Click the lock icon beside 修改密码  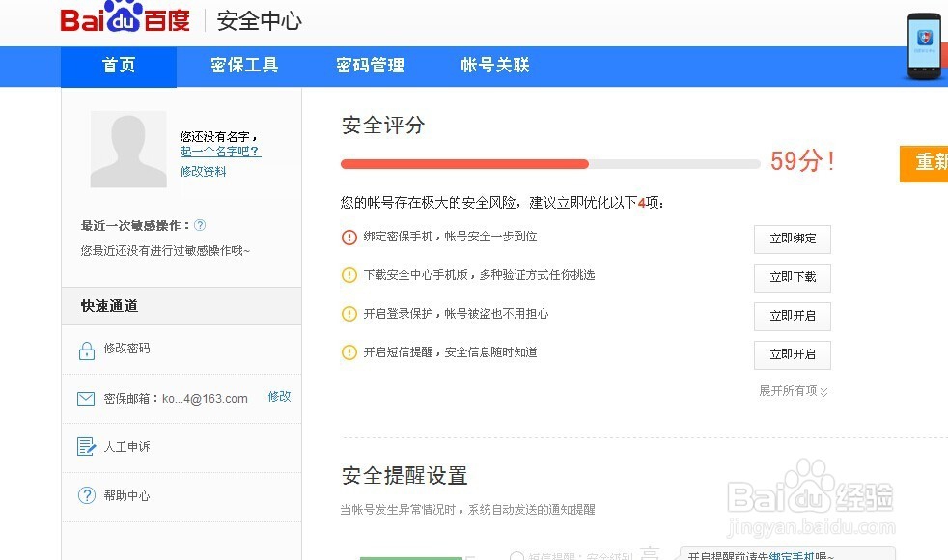[86, 350]
